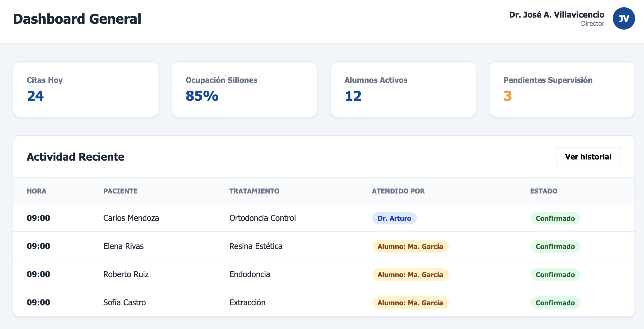Select the Alumnos Activos card
Viewport: 644px width, 329px height.
point(403,89)
